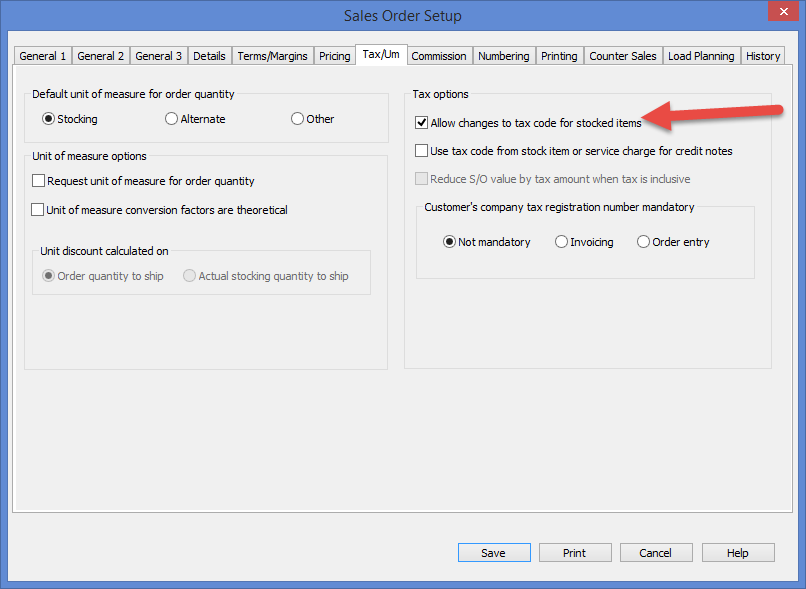Open the Terms/Margins tab
The height and width of the screenshot is (589, 806).
272,56
